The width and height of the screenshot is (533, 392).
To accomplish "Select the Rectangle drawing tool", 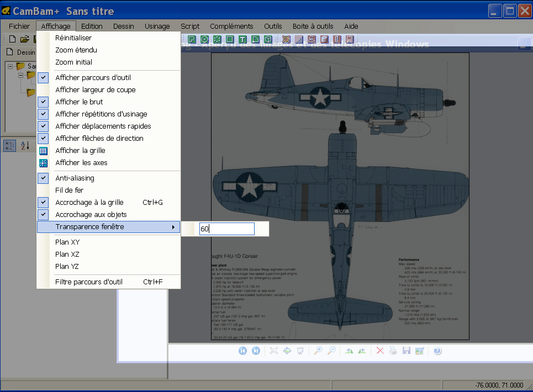I will (x=230, y=39).
